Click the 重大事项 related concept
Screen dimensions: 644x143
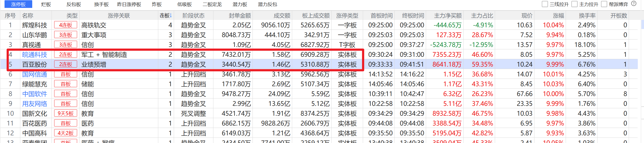94,35
